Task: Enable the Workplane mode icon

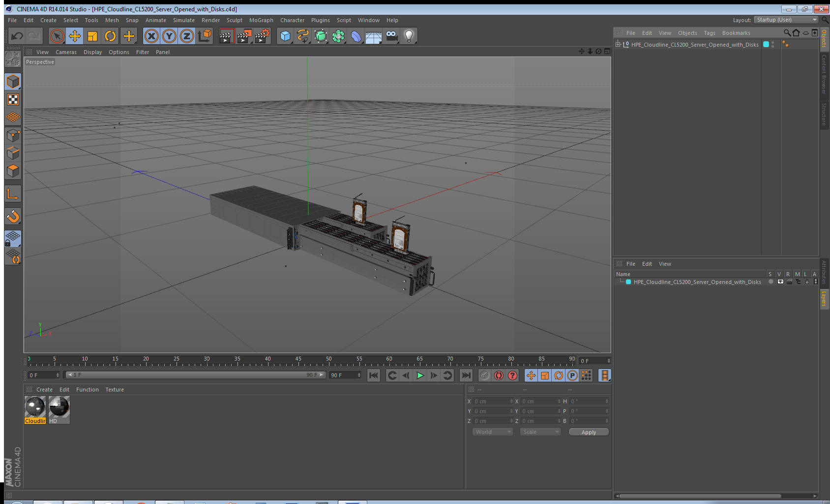Action: [x=13, y=117]
